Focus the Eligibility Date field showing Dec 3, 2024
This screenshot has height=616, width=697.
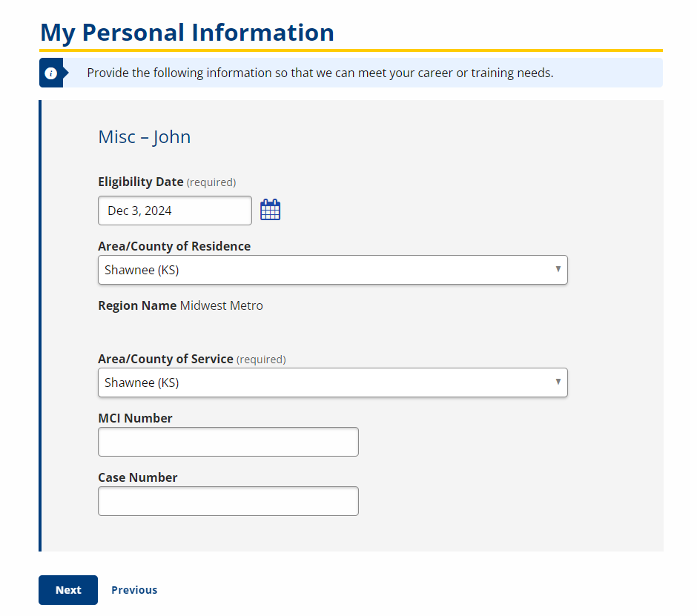[x=175, y=211]
